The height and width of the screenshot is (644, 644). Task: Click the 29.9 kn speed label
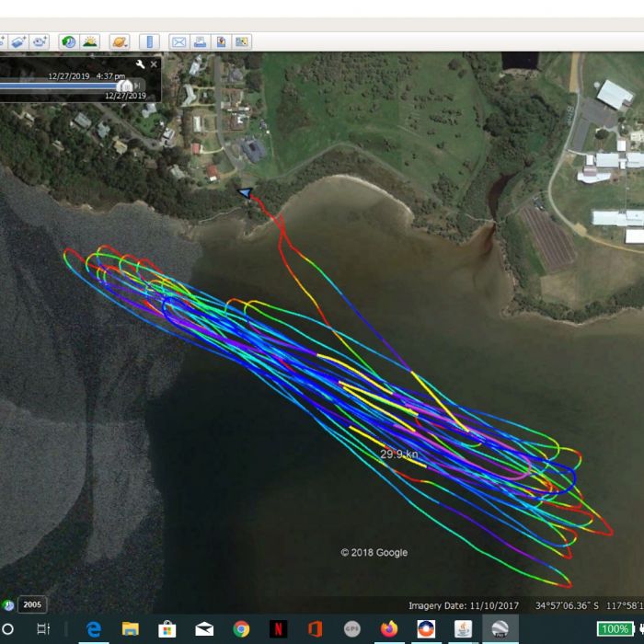point(399,454)
